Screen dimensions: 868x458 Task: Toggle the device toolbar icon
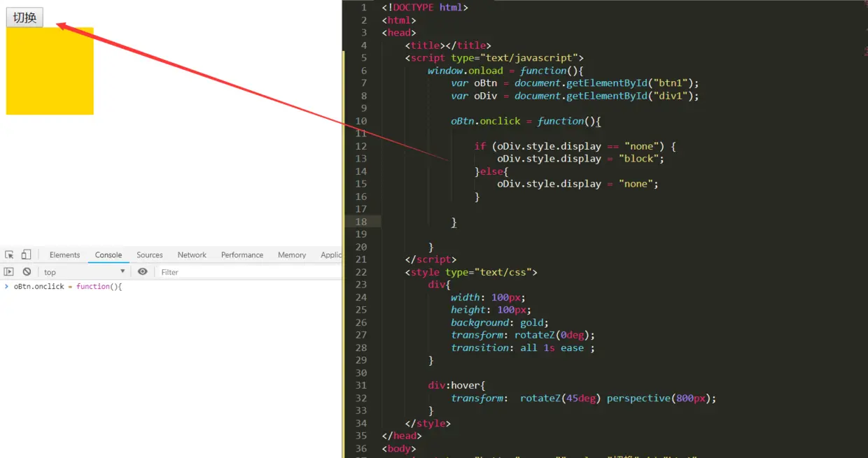click(x=26, y=255)
